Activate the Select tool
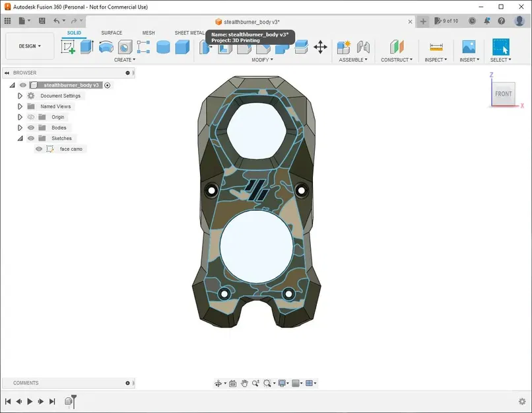This screenshot has width=532, height=413. coord(501,47)
